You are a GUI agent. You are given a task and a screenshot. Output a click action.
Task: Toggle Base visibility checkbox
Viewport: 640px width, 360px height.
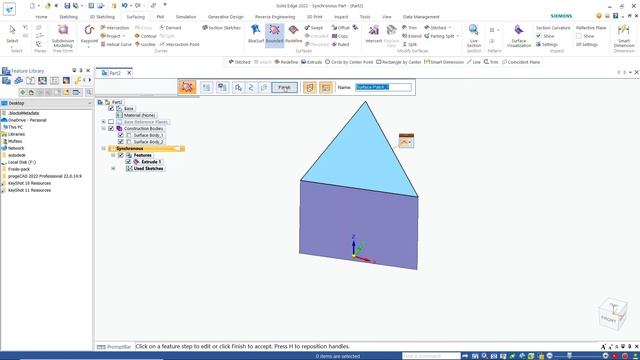111,109
